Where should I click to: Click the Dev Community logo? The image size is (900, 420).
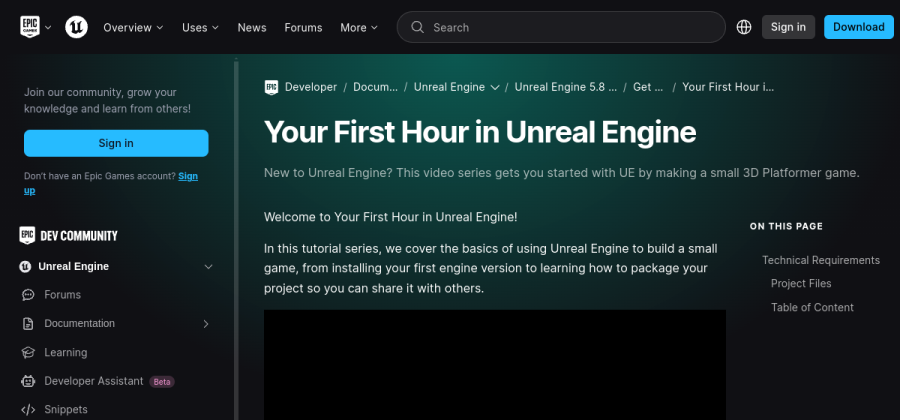click(x=68, y=235)
